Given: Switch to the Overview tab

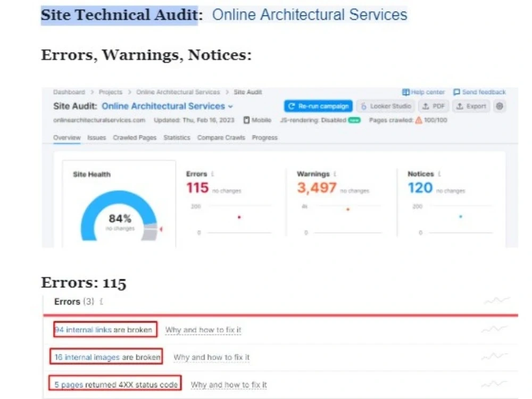Looking at the screenshot, I should [x=67, y=137].
